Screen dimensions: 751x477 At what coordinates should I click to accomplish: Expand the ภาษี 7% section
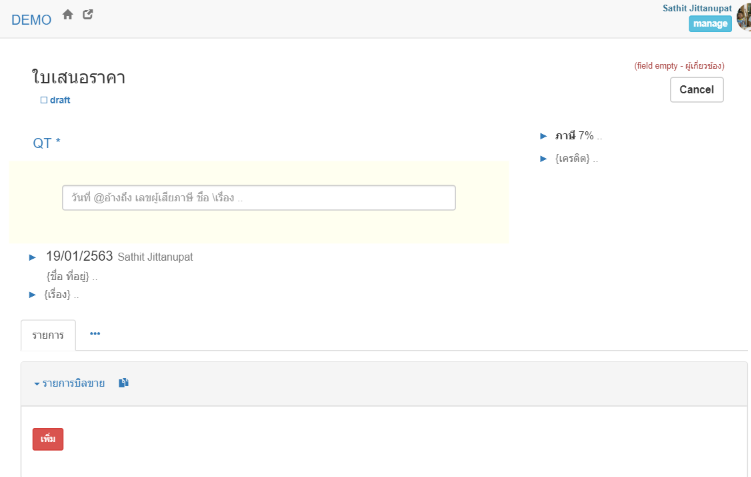click(543, 135)
